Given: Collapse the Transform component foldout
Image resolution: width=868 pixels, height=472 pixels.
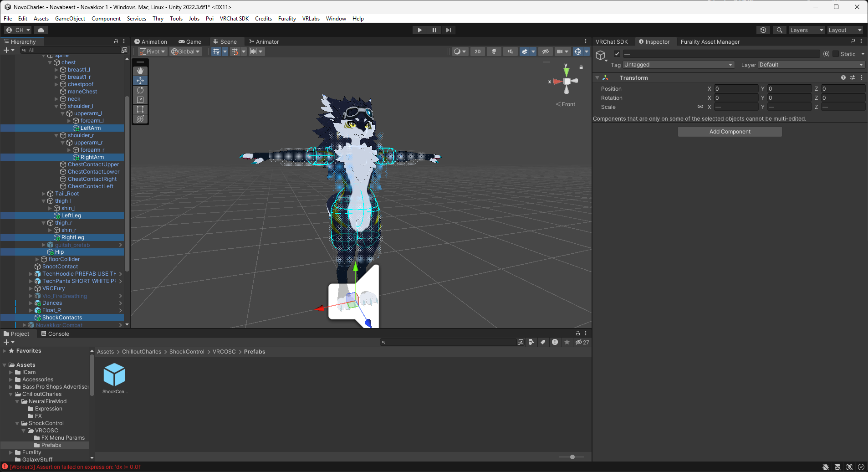Looking at the screenshot, I should pos(597,78).
